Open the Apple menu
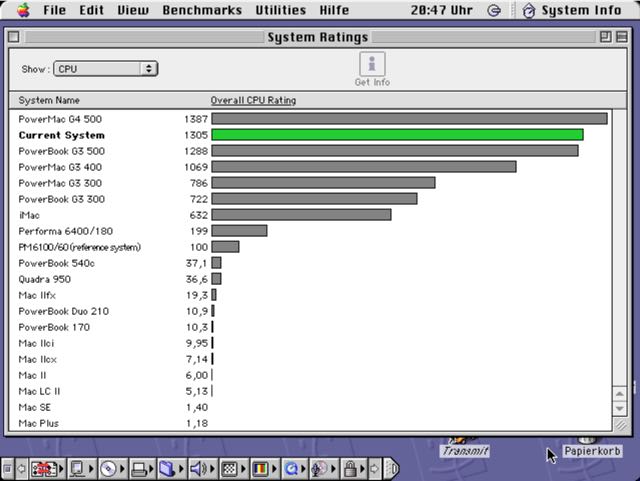Screen dimensions: 640x481 click(23, 10)
